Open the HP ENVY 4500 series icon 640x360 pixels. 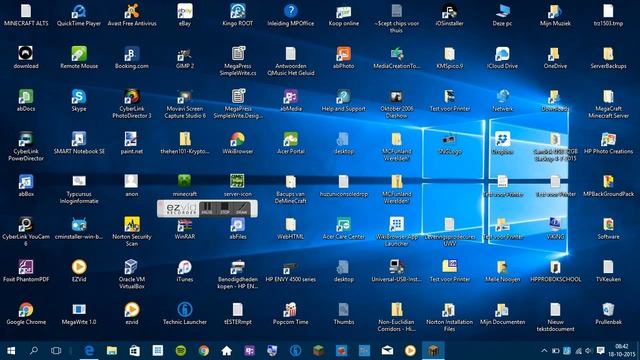coord(291,271)
